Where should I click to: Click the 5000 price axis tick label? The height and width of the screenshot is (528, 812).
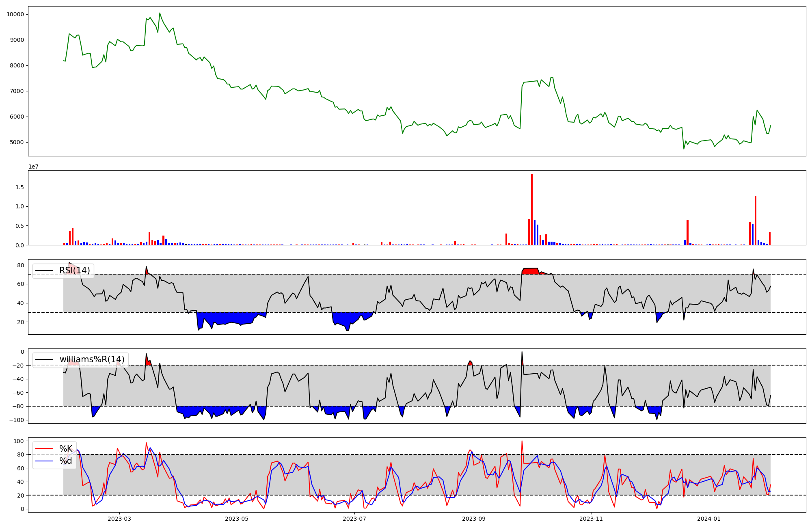17,142
